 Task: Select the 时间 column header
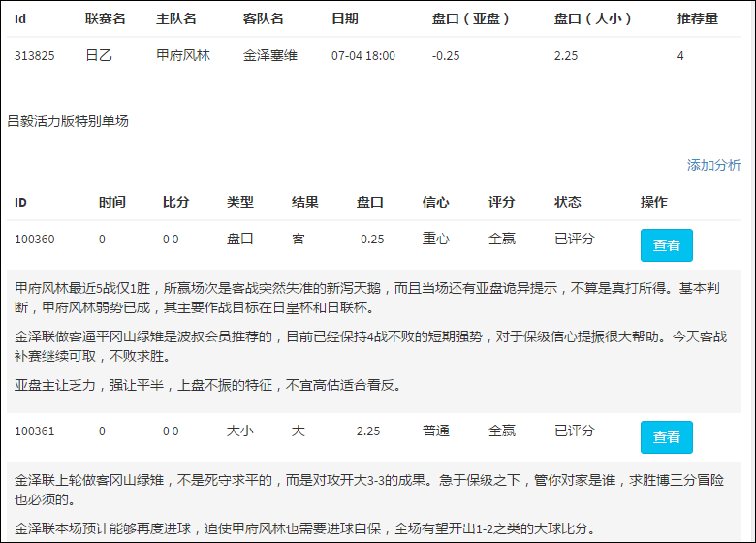(x=111, y=202)
